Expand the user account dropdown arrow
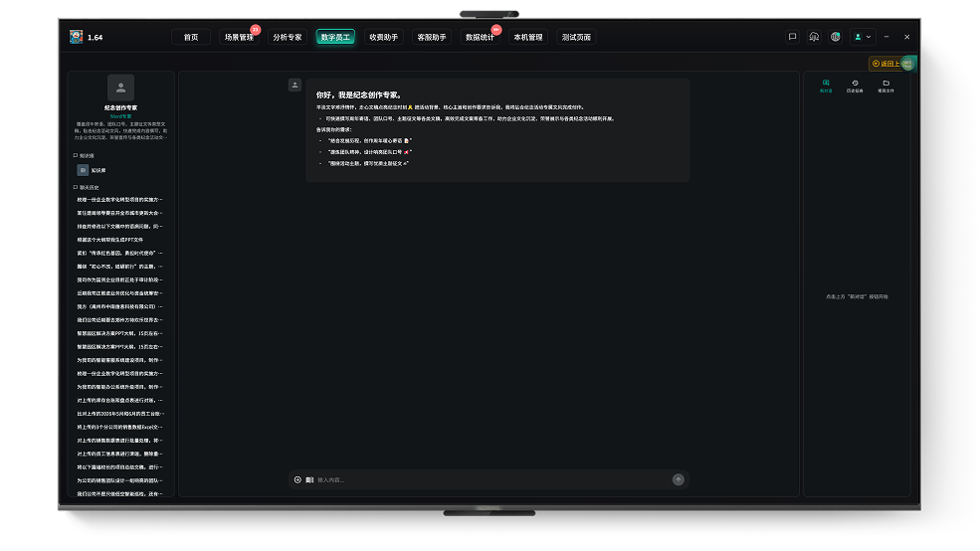 click(869, 37)
